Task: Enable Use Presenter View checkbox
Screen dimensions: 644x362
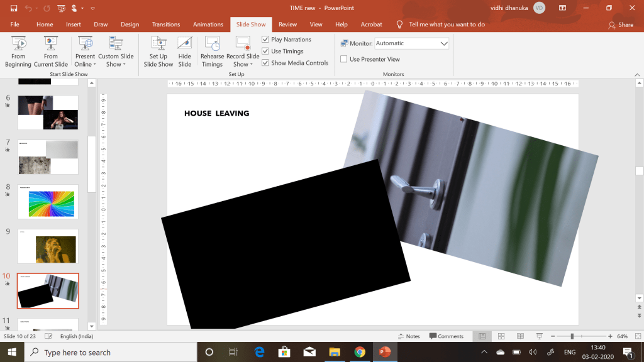Action: click(344, 59)
